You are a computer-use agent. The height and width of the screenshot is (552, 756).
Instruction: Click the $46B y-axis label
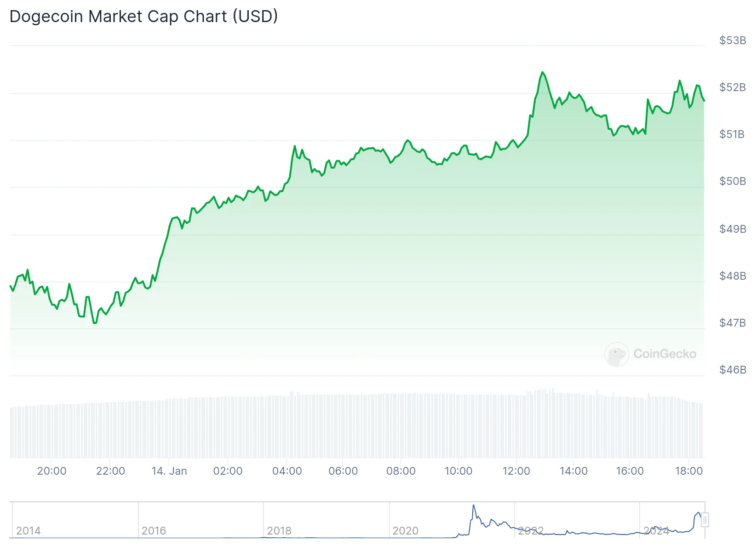(x=733, y=370)
